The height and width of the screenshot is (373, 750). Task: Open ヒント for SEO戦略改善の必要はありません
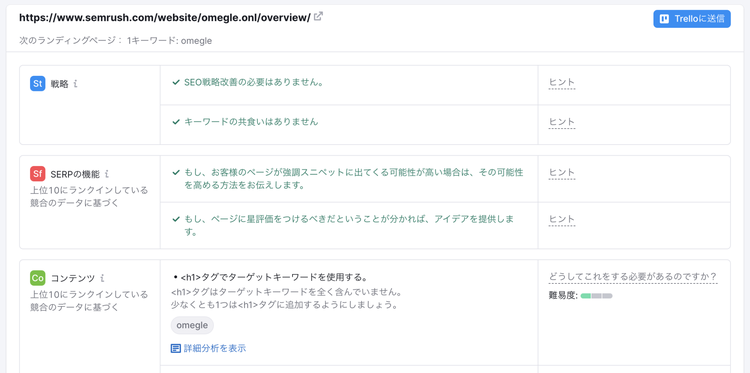562,82
